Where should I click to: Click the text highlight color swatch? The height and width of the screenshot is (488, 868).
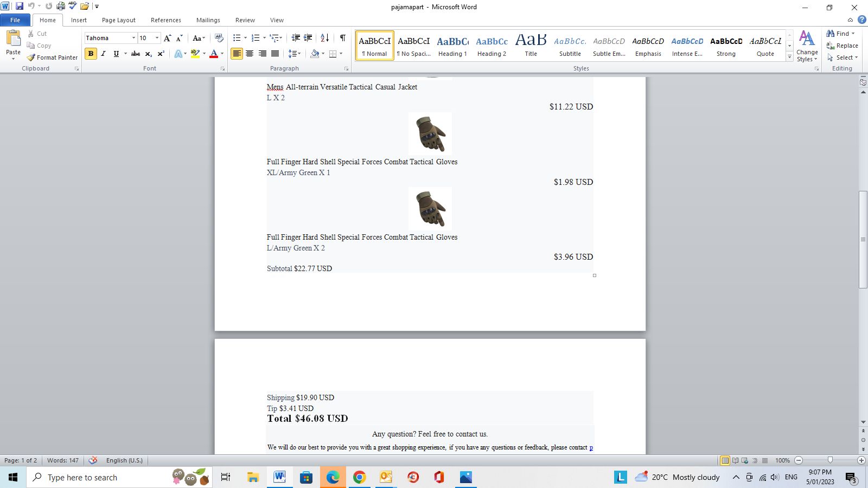click(x=195, y=54)
